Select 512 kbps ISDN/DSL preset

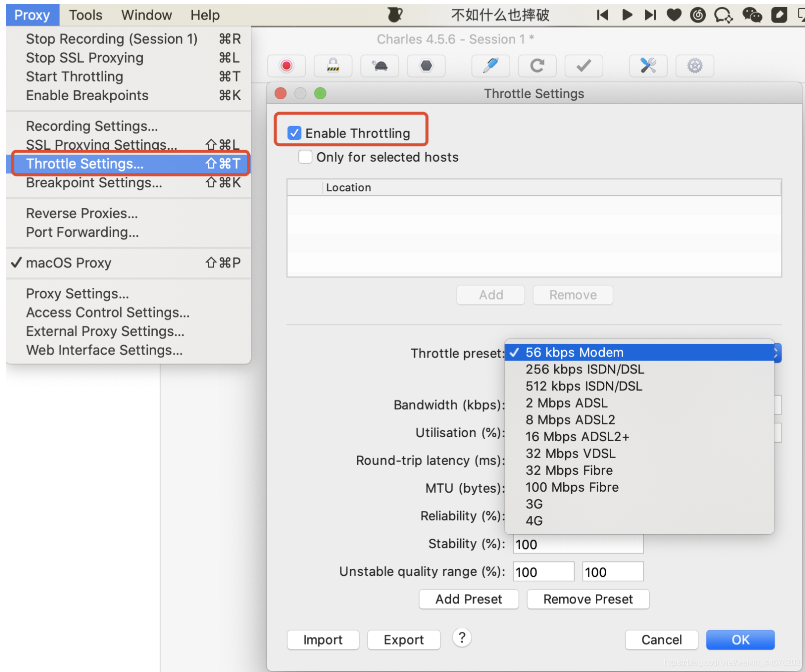pos(639,386)
